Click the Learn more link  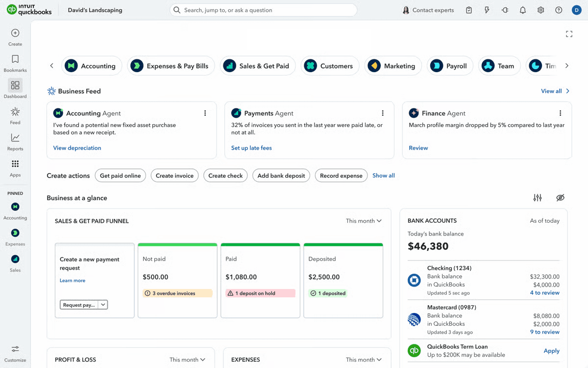73,281
